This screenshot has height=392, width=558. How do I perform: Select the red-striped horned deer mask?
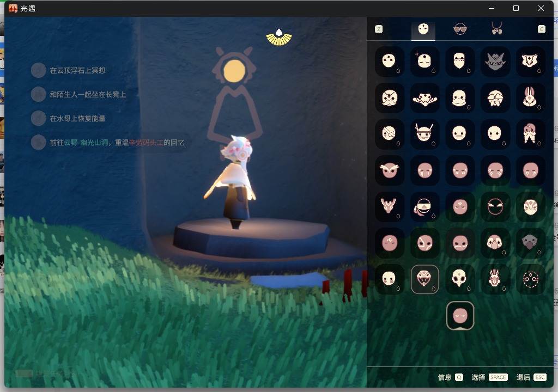pos(495,279)
